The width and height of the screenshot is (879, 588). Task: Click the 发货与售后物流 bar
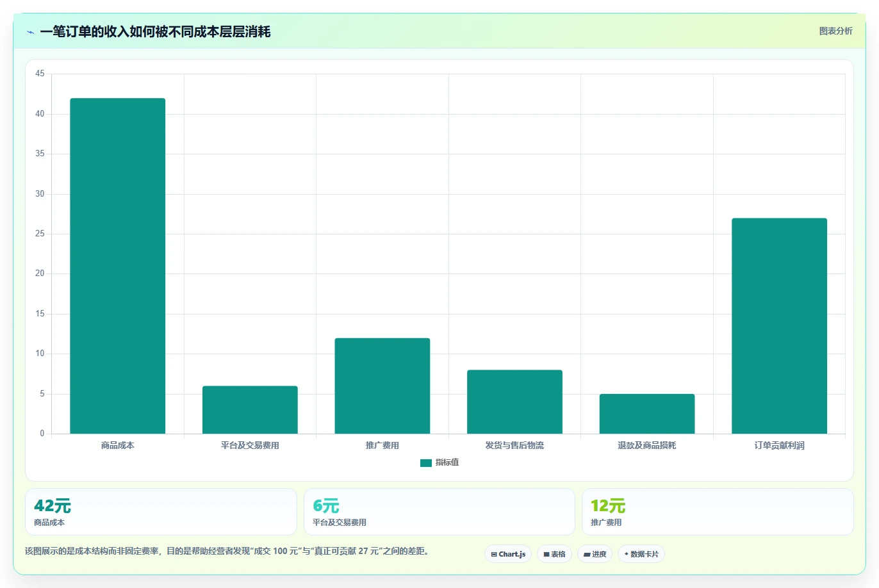tap(514, 402)
